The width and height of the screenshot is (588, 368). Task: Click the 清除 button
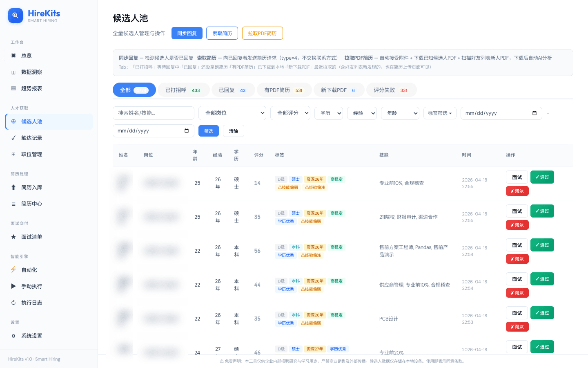[234, 131]
